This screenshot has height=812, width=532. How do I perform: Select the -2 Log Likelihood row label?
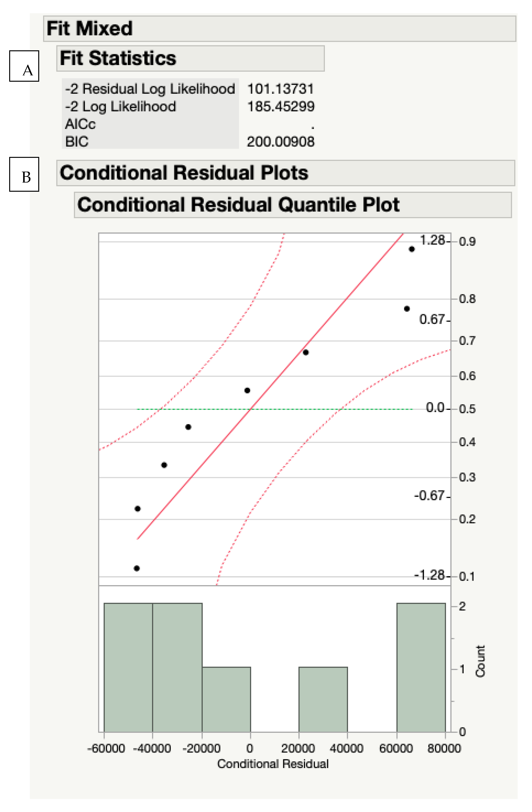click(121, 107)
